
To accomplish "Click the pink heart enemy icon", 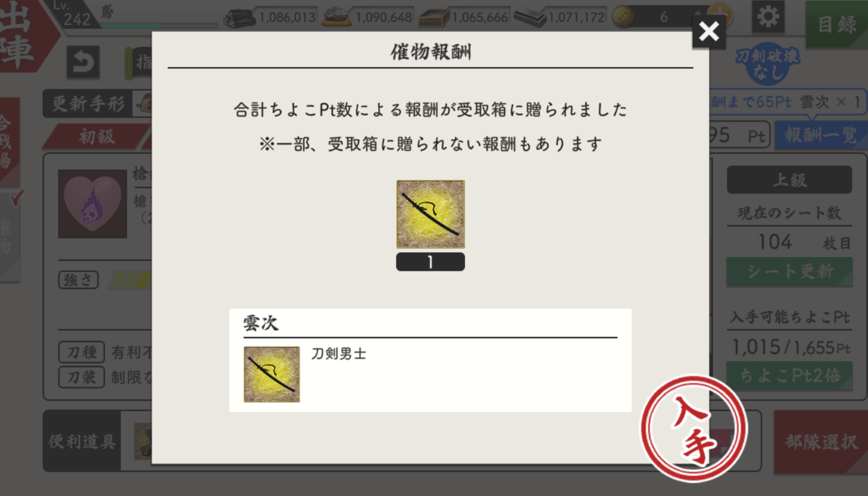I will [x=93, y=204].
